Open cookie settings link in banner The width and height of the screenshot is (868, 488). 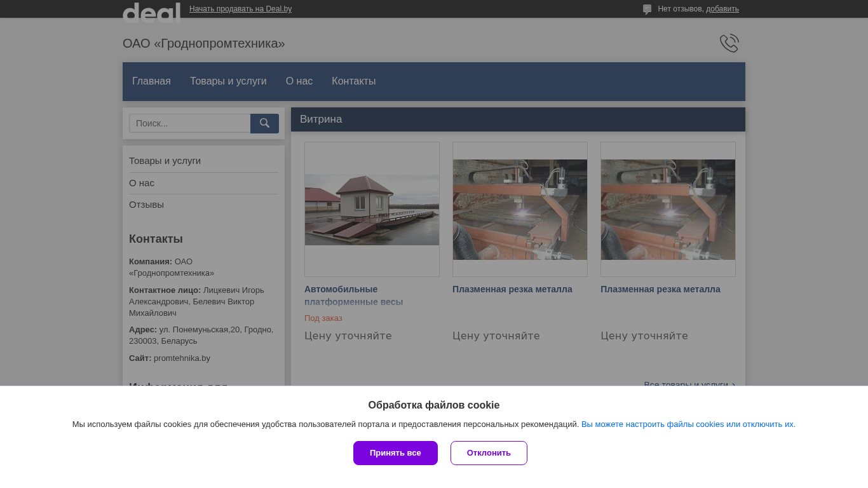point(688,424)
